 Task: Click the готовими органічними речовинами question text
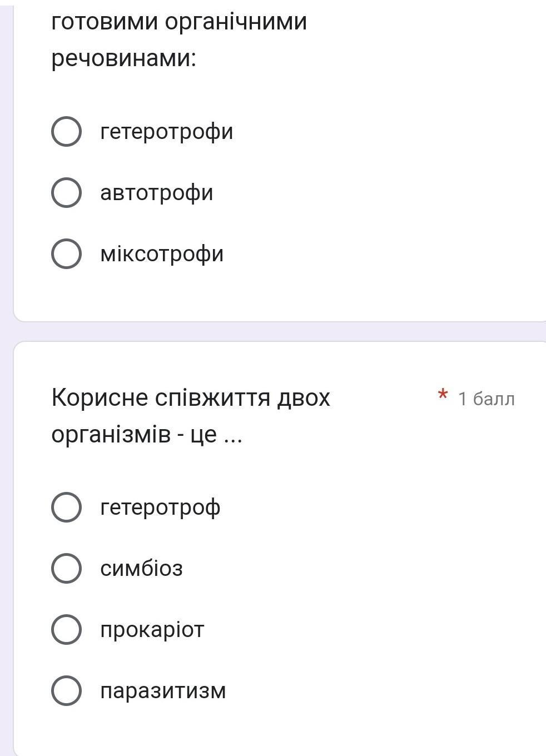(x=178, y=40)
